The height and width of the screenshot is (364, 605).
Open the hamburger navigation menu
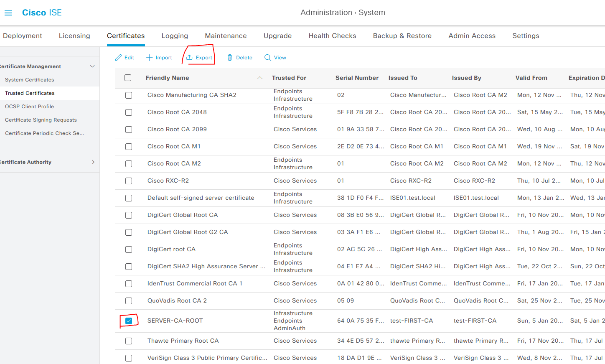click(8, 13)
